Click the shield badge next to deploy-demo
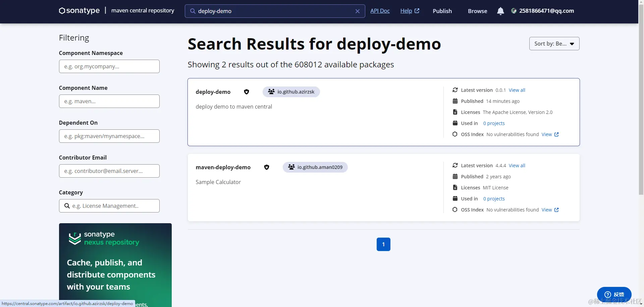 pyautogui.click(x=247, y=92)
